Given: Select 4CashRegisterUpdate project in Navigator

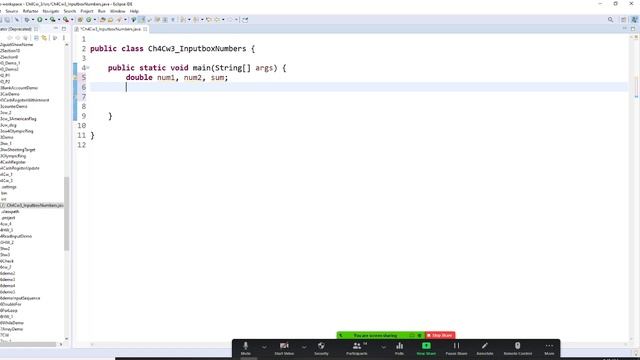Looking at the screenshot, I should (20, 168).
